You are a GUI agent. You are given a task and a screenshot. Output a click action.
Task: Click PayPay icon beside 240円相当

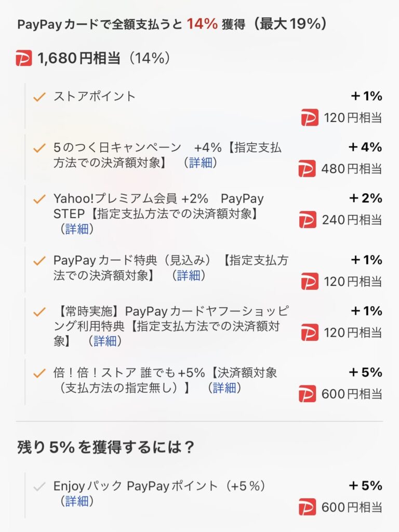[x=308, y=220]
